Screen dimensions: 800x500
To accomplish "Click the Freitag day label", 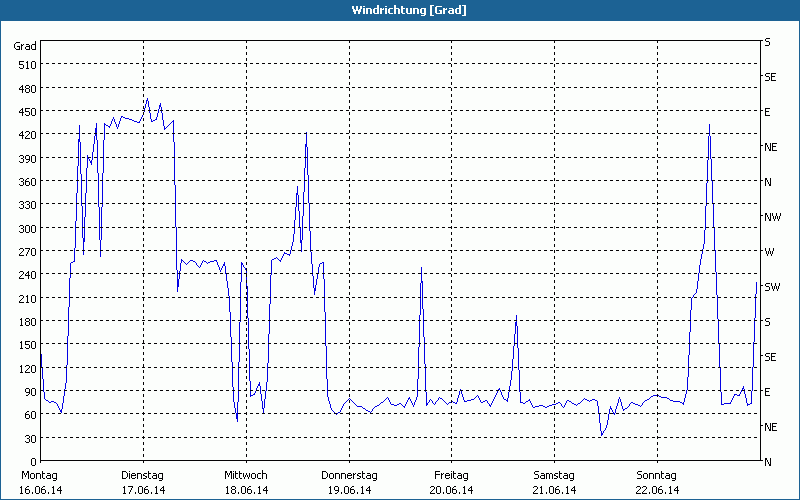I will (x=452, y=475).
